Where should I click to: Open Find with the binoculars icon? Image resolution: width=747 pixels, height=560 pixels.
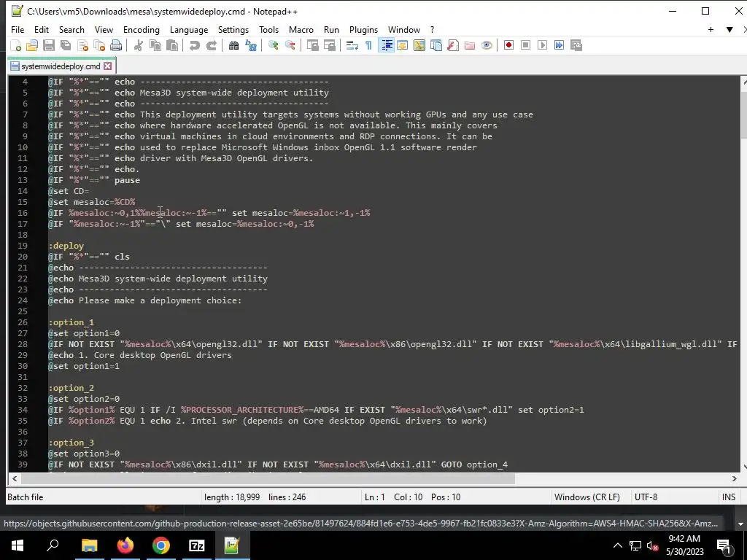[233, 45]
